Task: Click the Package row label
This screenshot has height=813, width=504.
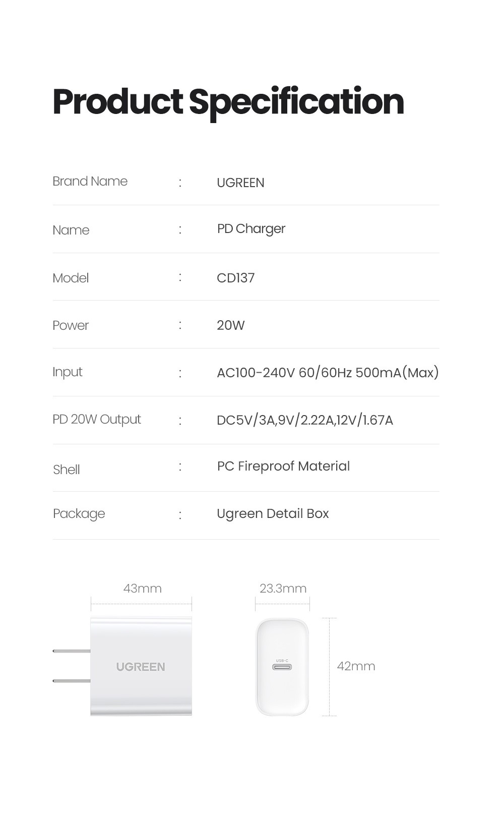Action: [79, 514]
